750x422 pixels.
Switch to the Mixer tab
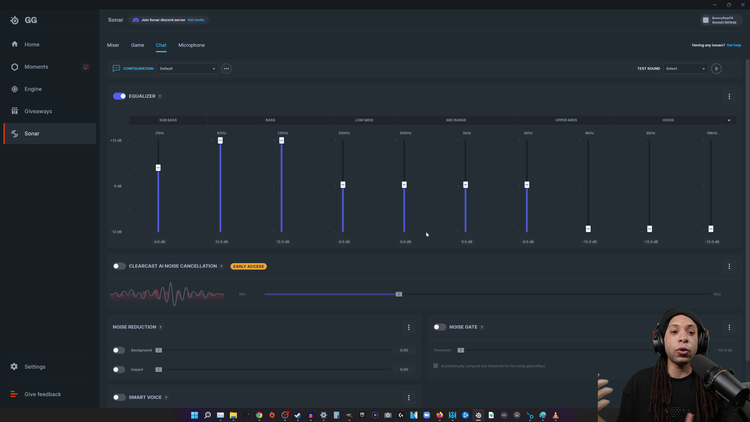click(x=113, y=45)
